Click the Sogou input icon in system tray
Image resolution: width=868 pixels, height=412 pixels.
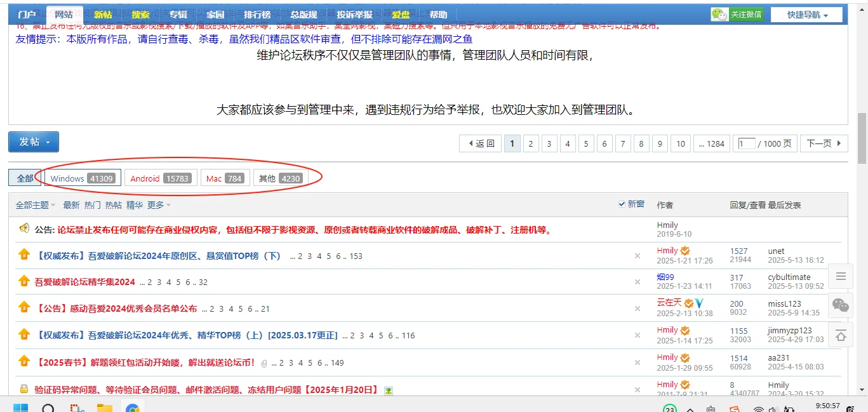pos(735,409)
